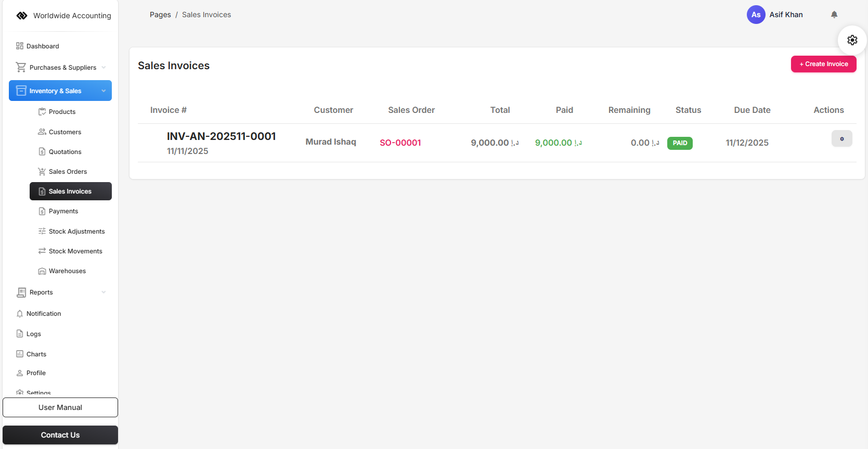This screenshot has height=449, width=868.
Task: Click the Reports icon in sidebar
Action: pyautogui.click(x=21, y=292)
